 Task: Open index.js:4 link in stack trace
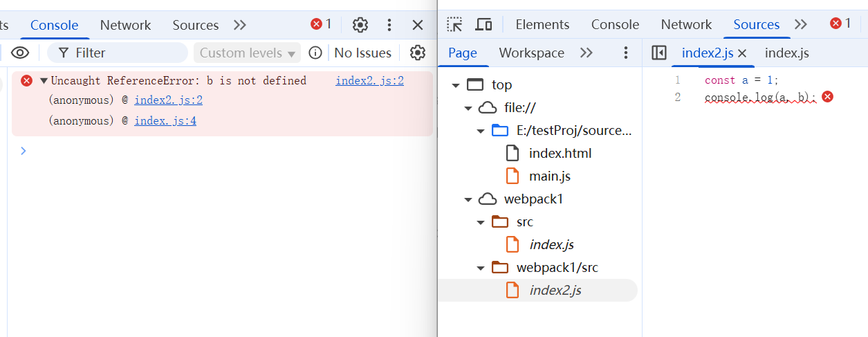pos(165,120)
